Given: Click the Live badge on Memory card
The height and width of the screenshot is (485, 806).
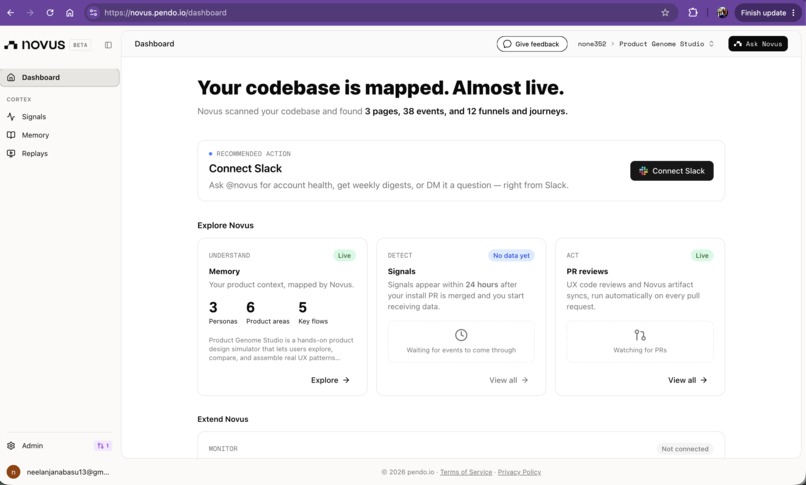Looking at the screenshot, I should pos(344,255).
